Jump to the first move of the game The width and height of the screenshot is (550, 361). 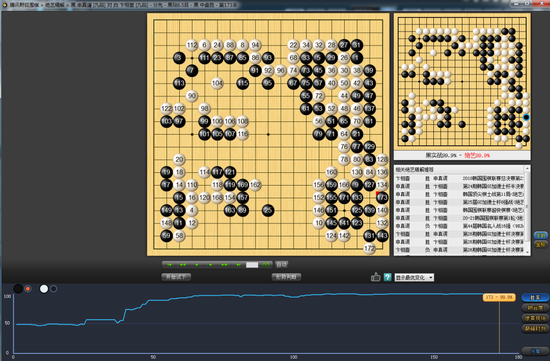169,265
